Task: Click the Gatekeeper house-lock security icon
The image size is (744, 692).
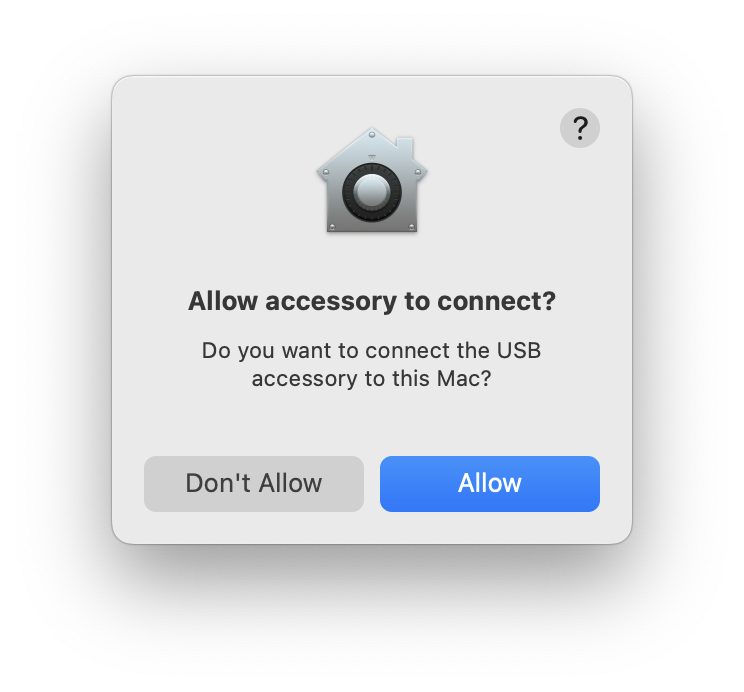Action: [x=372, y=180]
